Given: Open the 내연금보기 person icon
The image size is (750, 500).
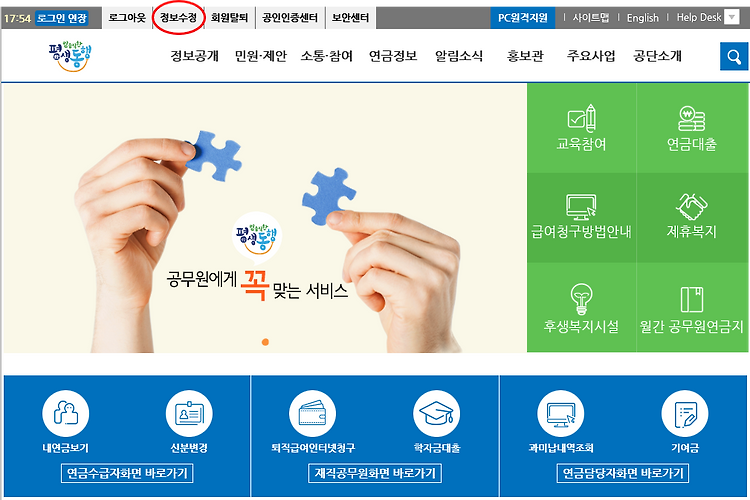Looking at the screenshot, I should tap(66, 413).
